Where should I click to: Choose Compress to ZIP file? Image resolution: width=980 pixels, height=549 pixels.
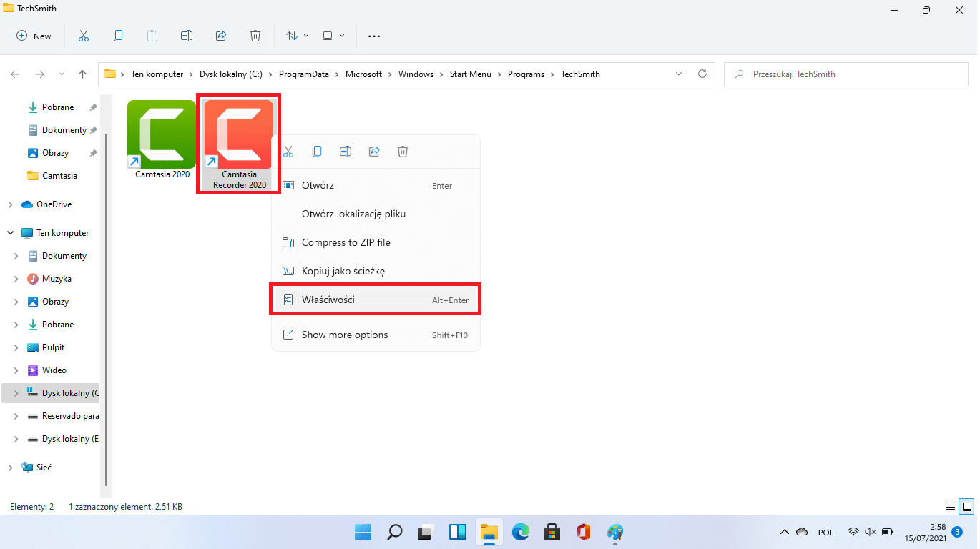click(376, 242)
